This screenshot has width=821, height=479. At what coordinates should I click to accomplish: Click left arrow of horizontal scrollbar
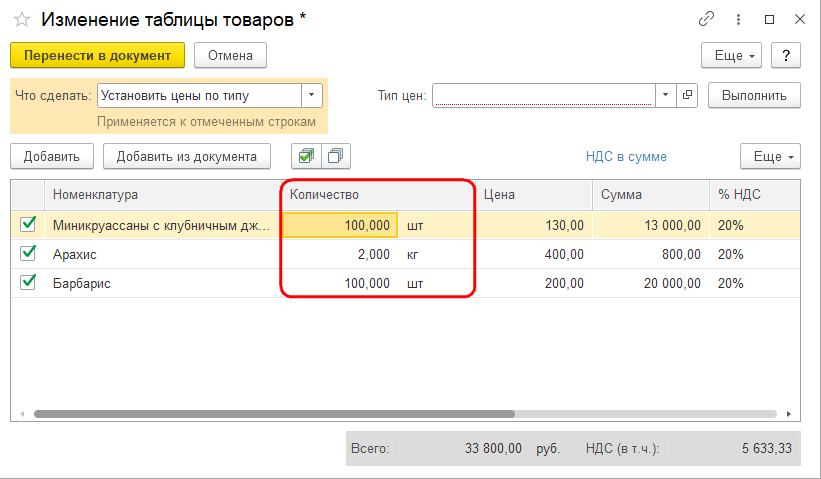pos(22,414)
